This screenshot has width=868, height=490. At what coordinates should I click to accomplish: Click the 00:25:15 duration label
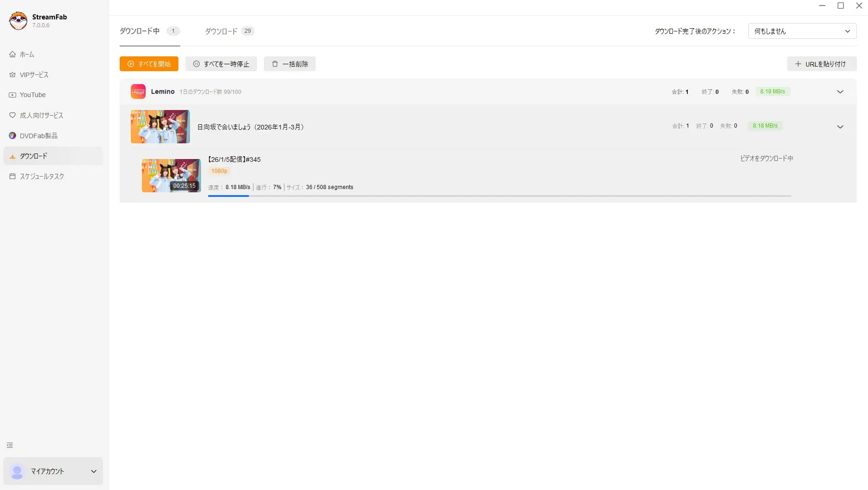tap(184, 186)
